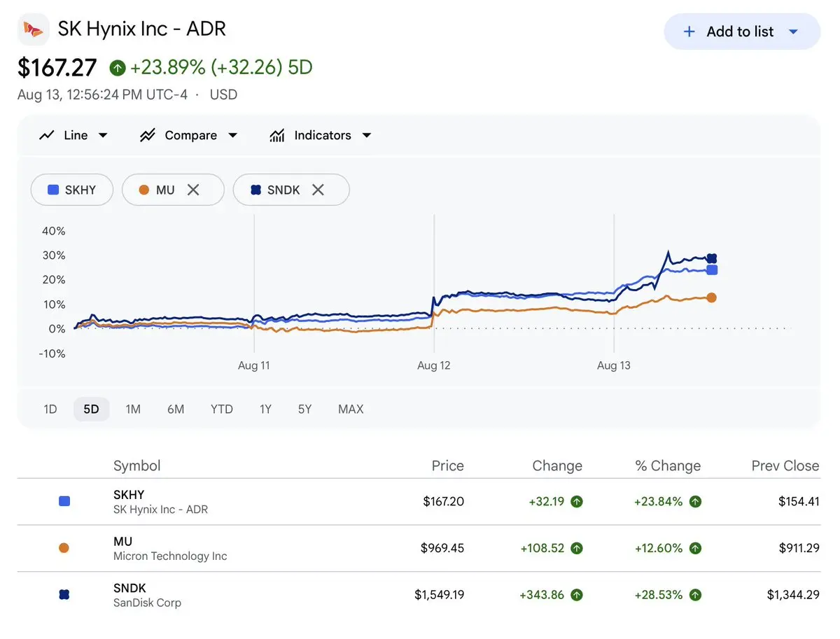The width and height of the screenshot is (840, 639).
Task: Select the 5D time range
Action: tap(91, 409)
